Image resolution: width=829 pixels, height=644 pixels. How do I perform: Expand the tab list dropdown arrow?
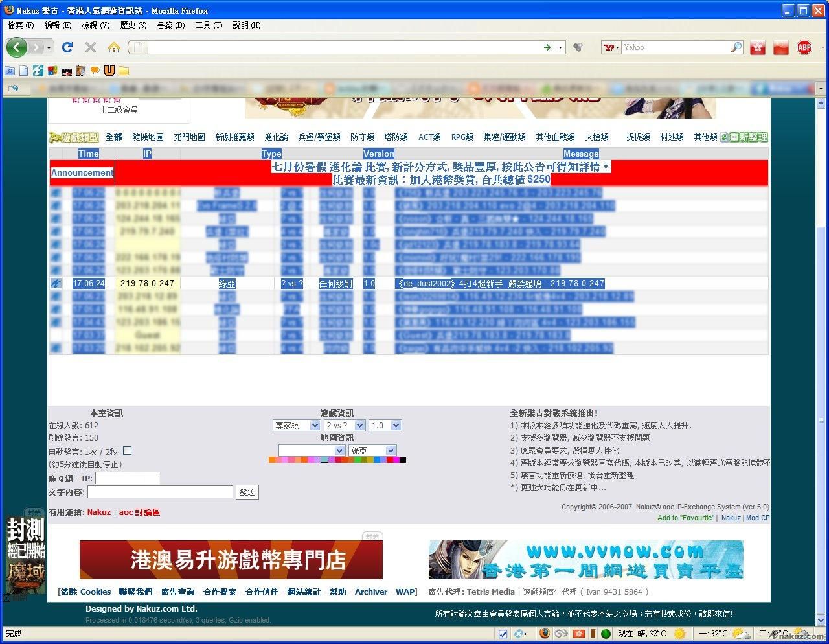pyautogui.click(x=821, y=88)
